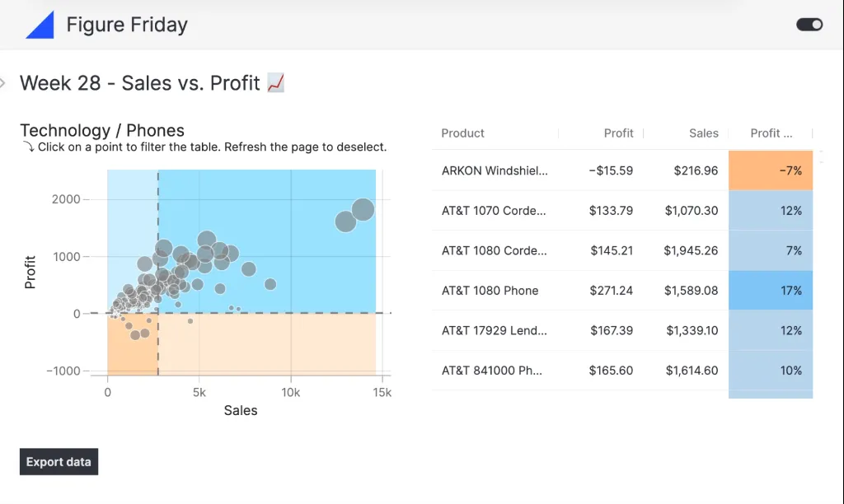Viewport: 844px width, 504px height.
Task: Sort table by the Sales column header
Action: point(703,133)
